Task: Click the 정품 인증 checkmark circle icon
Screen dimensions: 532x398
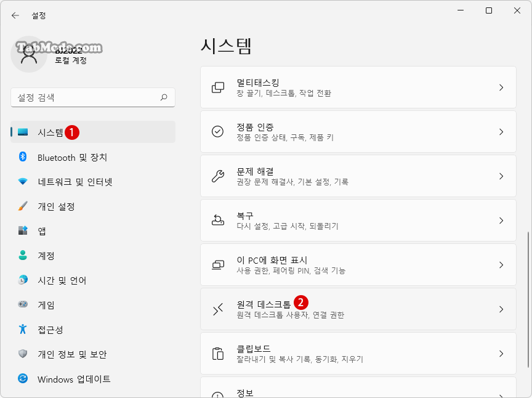Action: (217, 131)
